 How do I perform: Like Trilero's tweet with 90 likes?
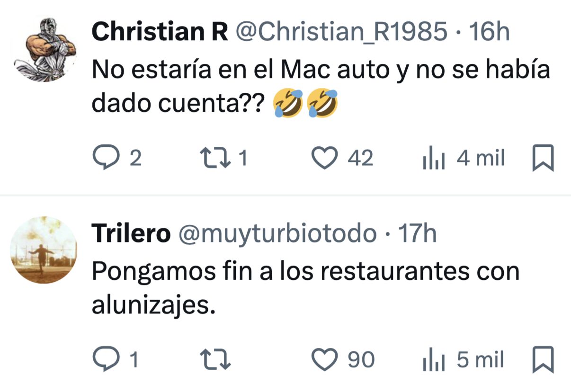(325, 360)
